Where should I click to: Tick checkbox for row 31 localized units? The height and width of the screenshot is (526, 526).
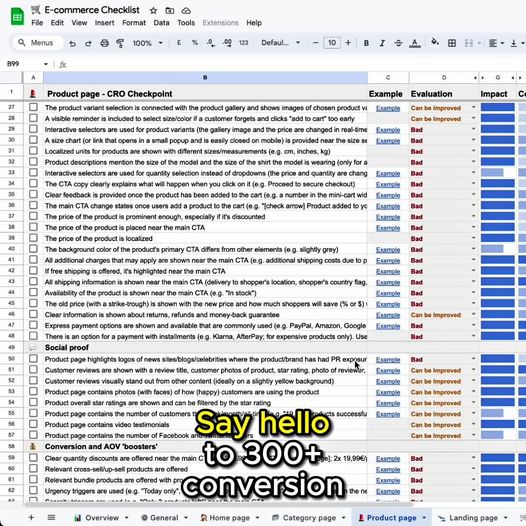(33, 151)
